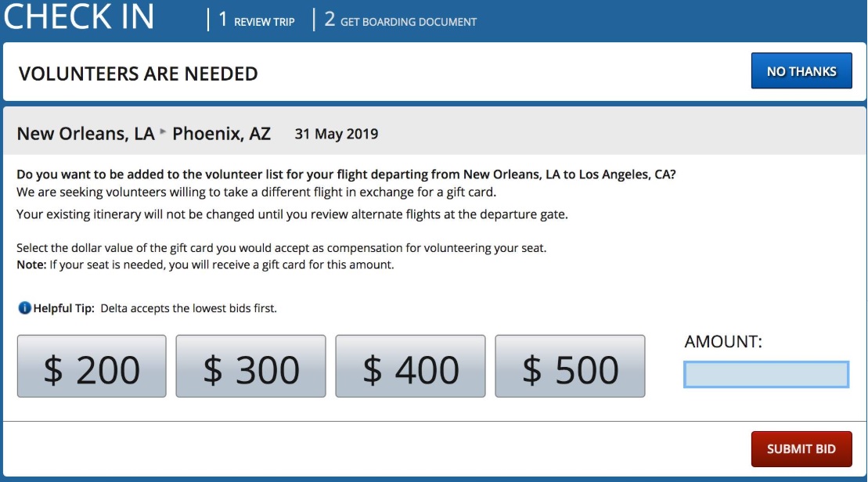Screen dimensions: 868x482
Task: Click the arrow between New Orleans and Phoenix
Action: pyautogui.click(x=164, y=133)
